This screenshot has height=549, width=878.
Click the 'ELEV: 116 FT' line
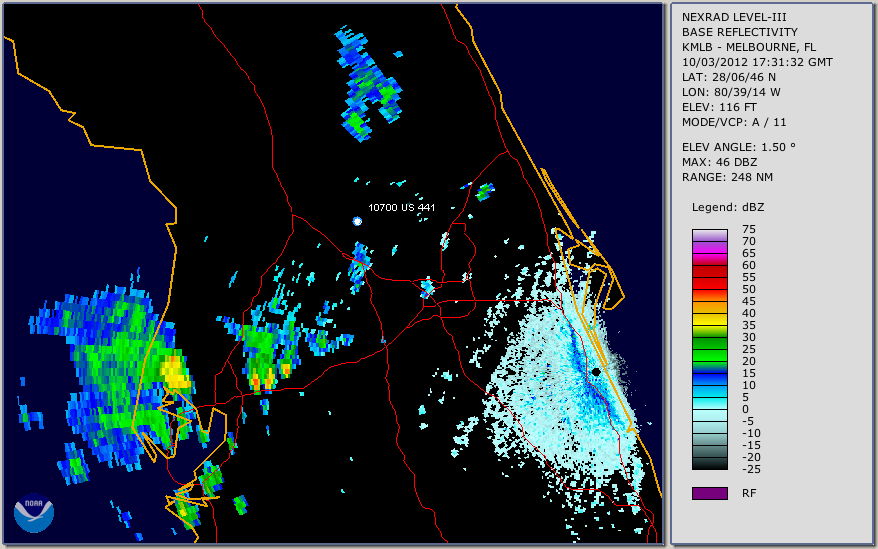coord(719,107)
